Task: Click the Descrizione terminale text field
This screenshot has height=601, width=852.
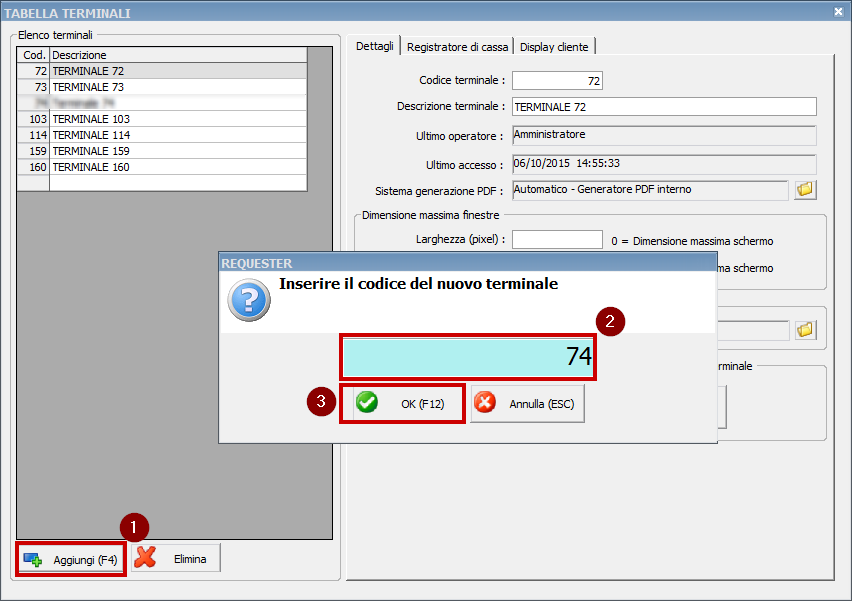Action: pos(664,107)
